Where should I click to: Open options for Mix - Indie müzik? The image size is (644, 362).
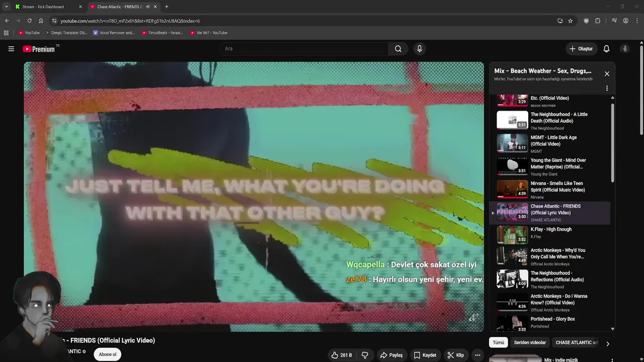(612, 360)
